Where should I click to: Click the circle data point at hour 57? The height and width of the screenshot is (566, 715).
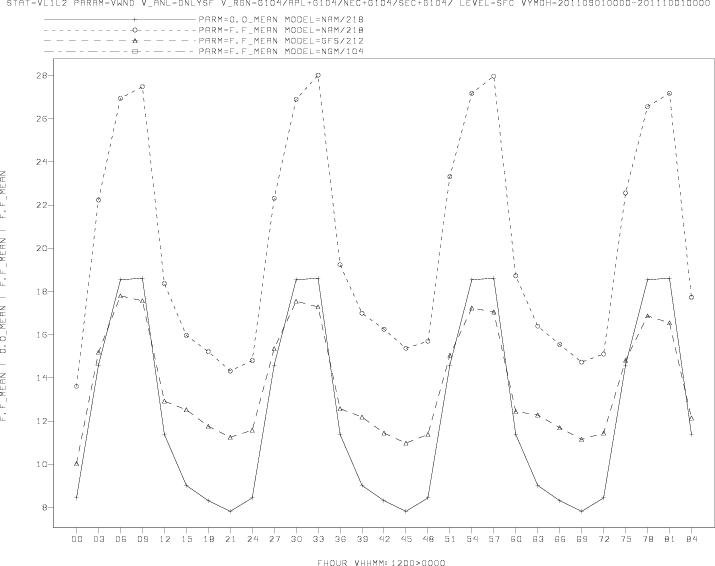[x=493, y=77]
